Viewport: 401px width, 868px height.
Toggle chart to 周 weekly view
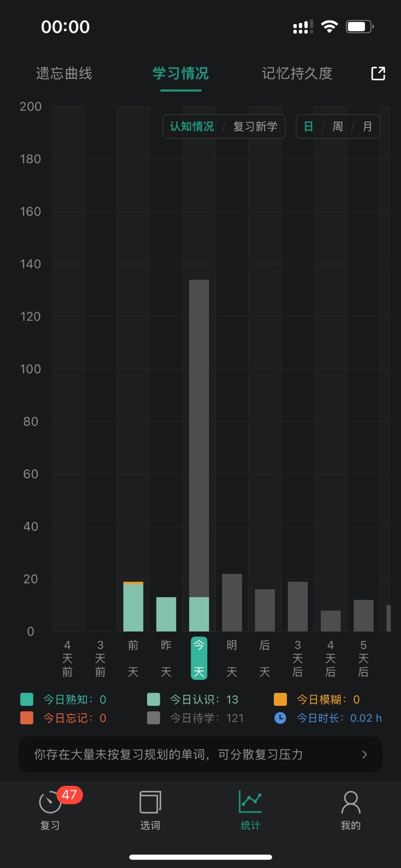click(x=337, y=127)
